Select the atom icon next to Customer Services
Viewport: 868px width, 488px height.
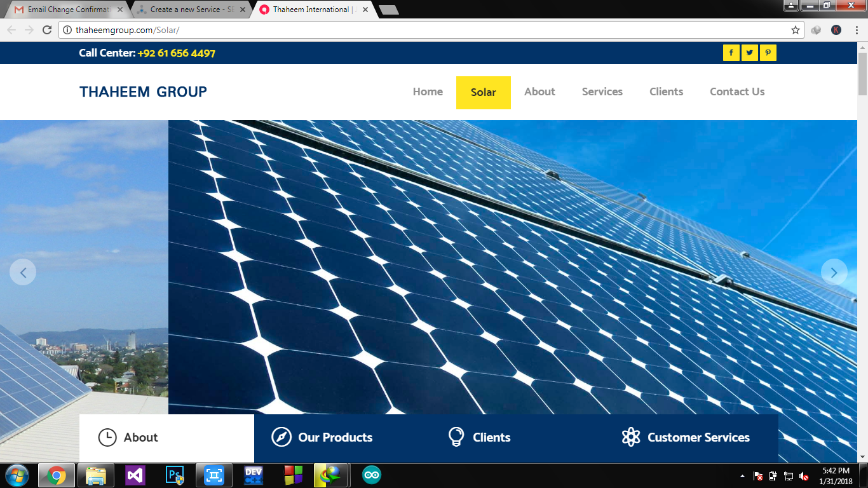632,437
